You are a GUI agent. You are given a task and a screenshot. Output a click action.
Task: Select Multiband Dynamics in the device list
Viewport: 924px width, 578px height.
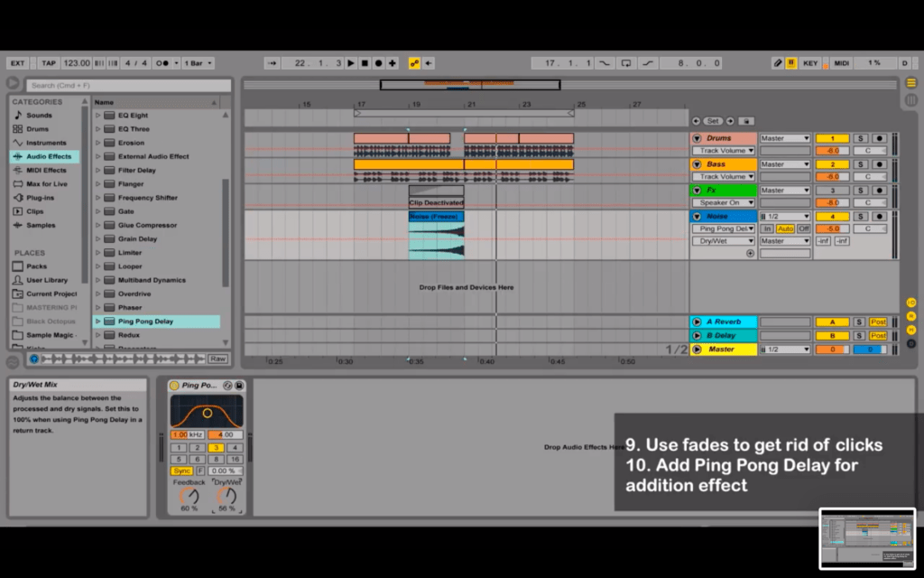pyautogui.click(x=152, y=280)
